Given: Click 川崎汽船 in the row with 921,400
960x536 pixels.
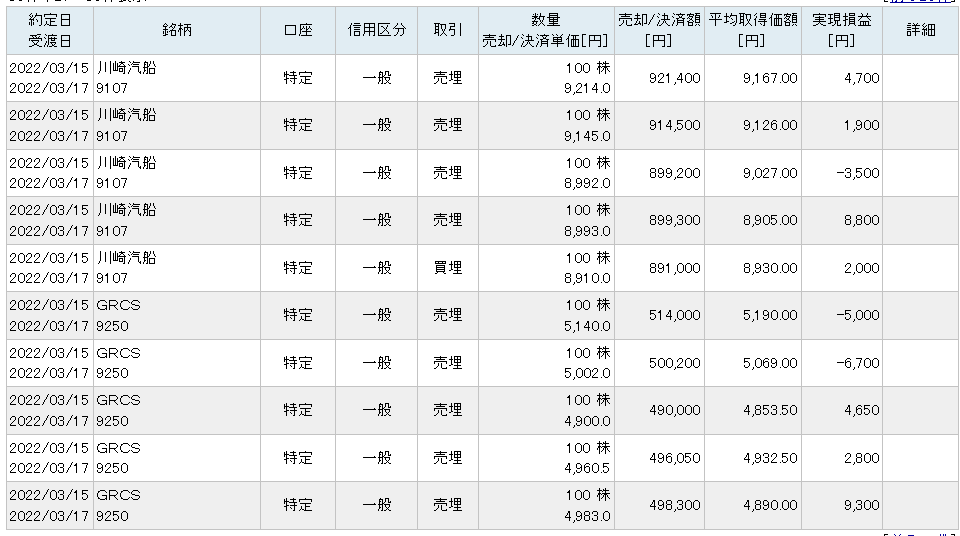Looking at the screenshot, I should 127,68.
